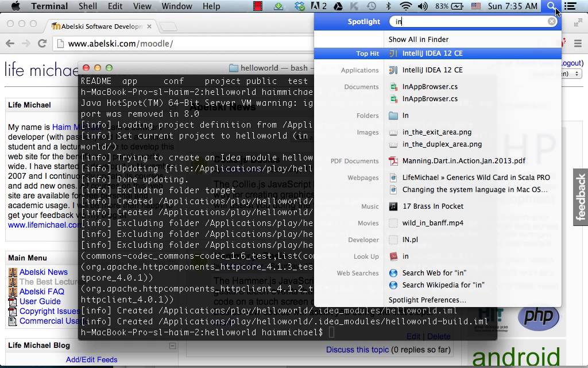Click the red menu bar status icon

258,6
